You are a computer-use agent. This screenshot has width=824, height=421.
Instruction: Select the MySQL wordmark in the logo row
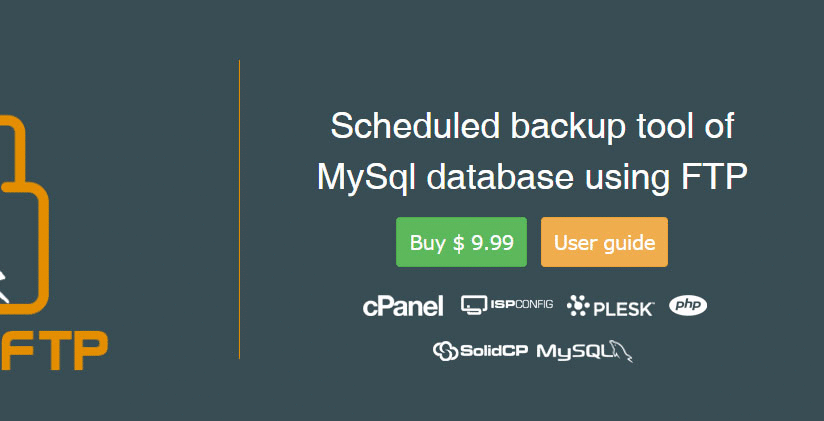pos(573,351)
